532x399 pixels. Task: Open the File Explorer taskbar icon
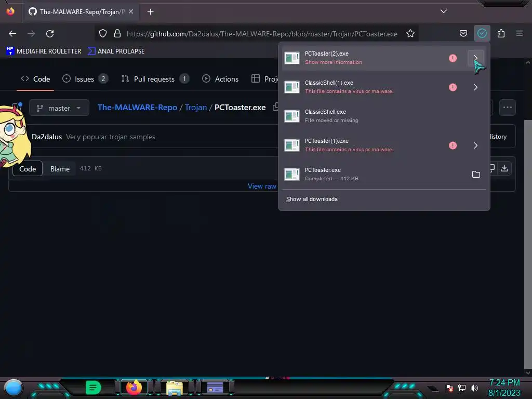175,388
